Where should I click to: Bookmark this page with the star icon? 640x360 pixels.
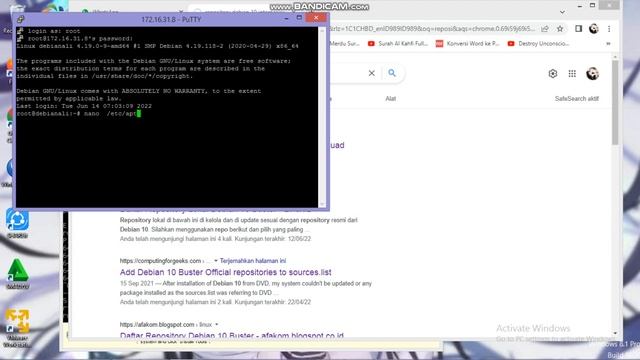(560, 29)
